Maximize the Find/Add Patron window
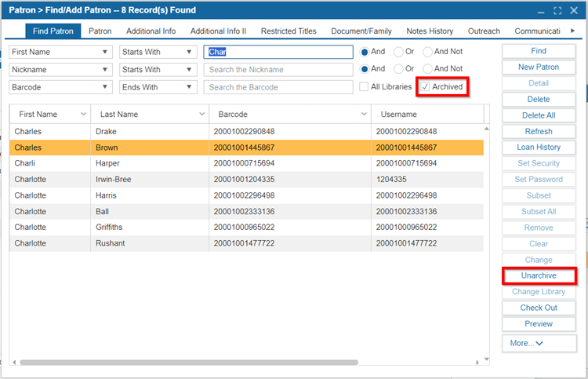588x379 pixels. tap(557, 10)
